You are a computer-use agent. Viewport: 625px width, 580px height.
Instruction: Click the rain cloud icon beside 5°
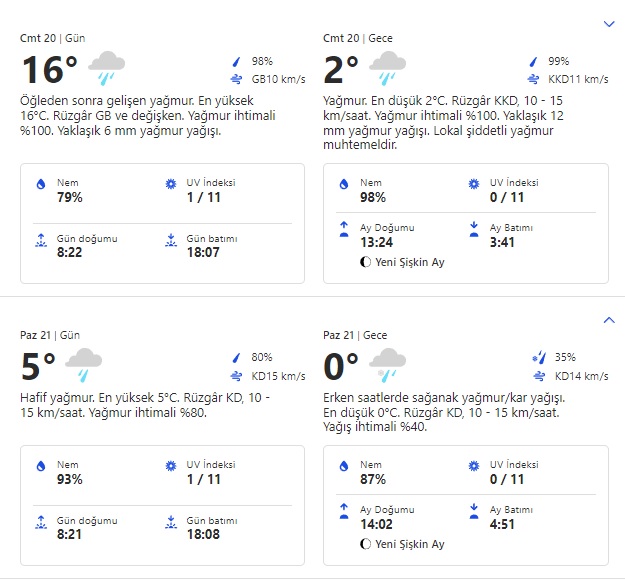(x=83, y=365)
